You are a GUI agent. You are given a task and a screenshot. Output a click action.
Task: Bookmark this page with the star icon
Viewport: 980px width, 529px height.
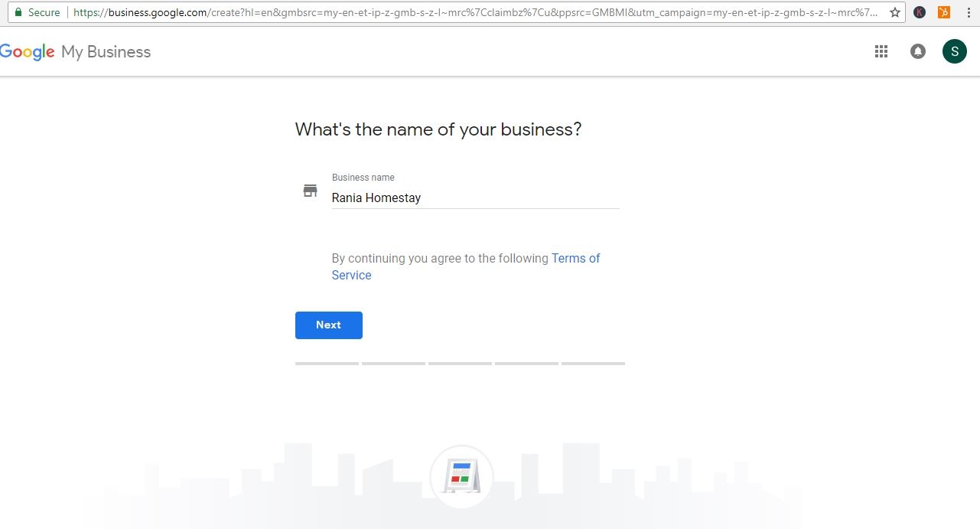tap(894, 12)
